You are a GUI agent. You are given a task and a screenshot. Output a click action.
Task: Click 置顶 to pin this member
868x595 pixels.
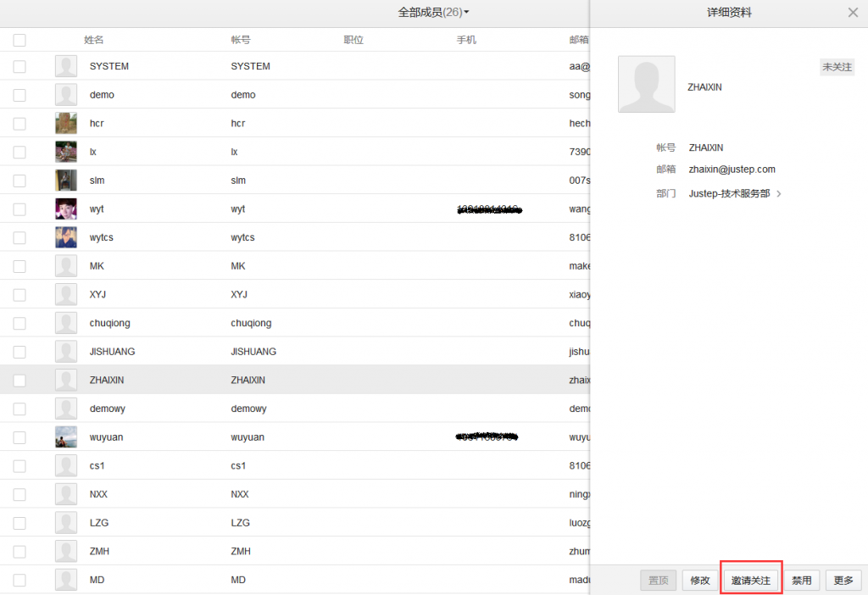658,580
